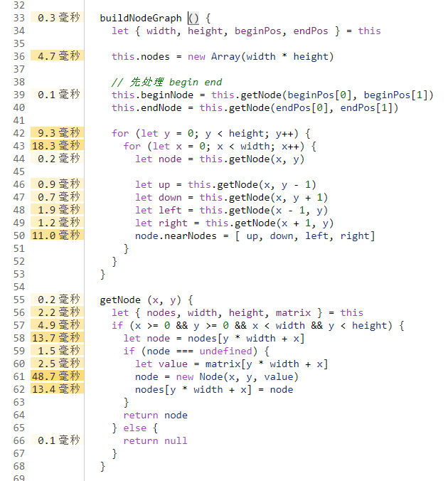
Task: Click line number 42 in the gutter
Action: 18,133
